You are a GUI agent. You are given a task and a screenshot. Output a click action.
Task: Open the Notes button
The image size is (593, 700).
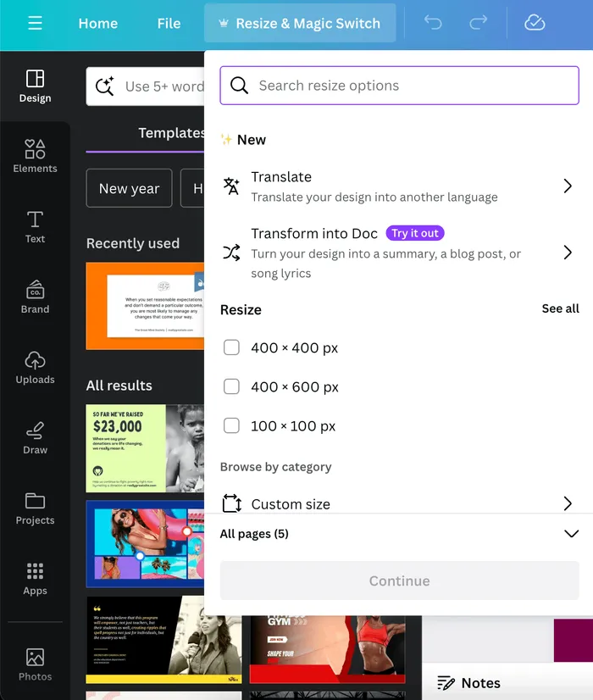tap(468, 683)
